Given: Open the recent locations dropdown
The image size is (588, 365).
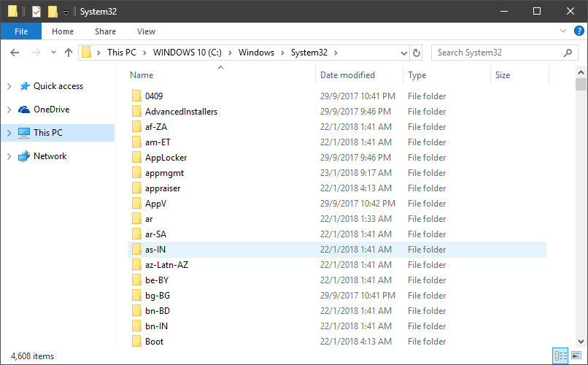Looking at the screenshot, I should click(54, 53).
